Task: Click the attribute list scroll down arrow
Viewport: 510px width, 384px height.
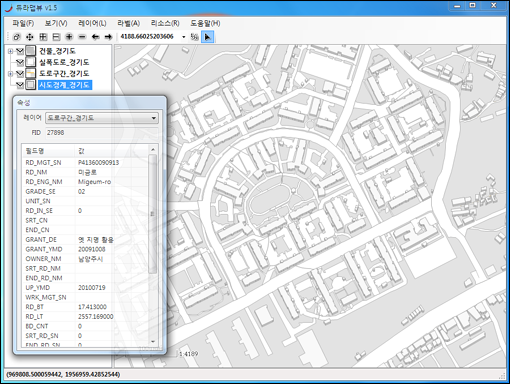Action: point(153,342)
